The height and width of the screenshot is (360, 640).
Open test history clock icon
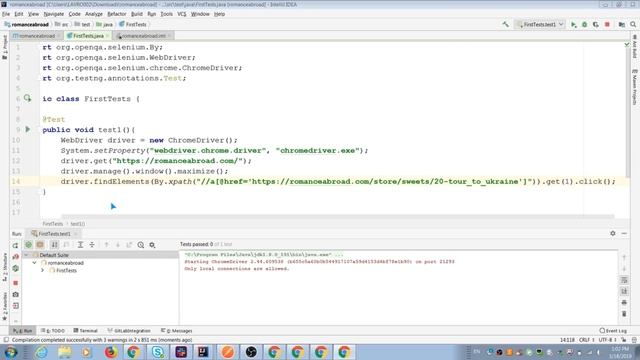pos(140,245)
